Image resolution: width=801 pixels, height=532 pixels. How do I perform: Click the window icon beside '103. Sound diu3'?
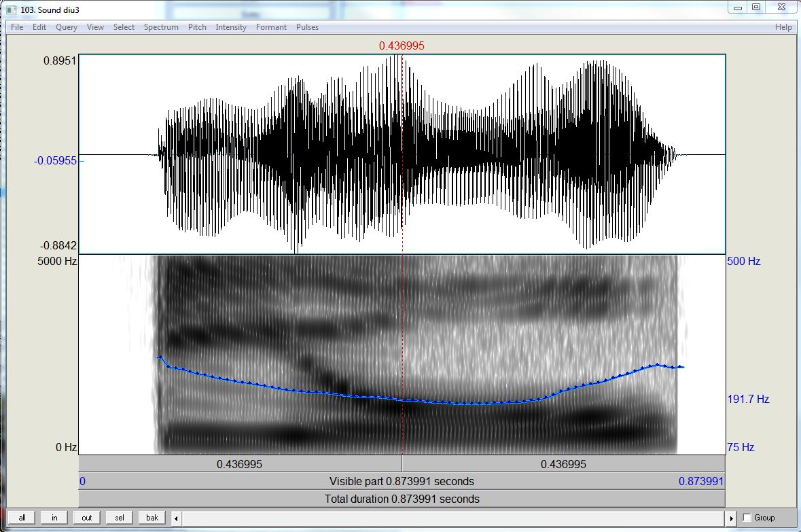[12, 10]
